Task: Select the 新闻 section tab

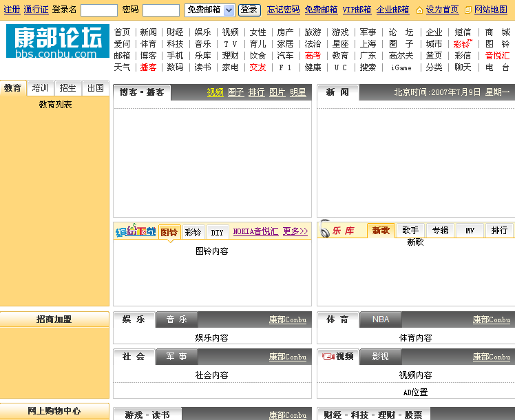Action: 338,92
